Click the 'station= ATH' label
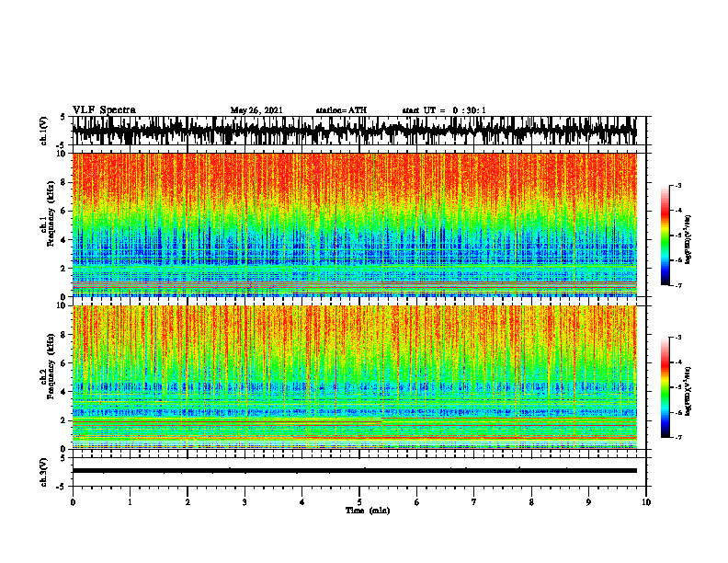 point(341,110)
